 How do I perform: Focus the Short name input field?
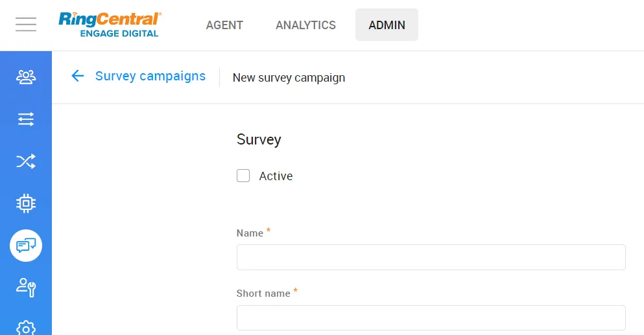pyautogui.click(x=431, y=318)
